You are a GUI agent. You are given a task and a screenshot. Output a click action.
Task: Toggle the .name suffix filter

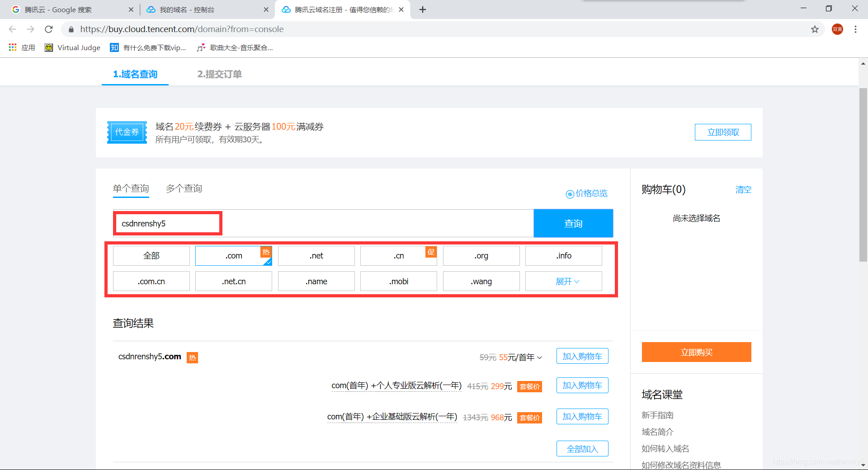click(x=316, y=281)
